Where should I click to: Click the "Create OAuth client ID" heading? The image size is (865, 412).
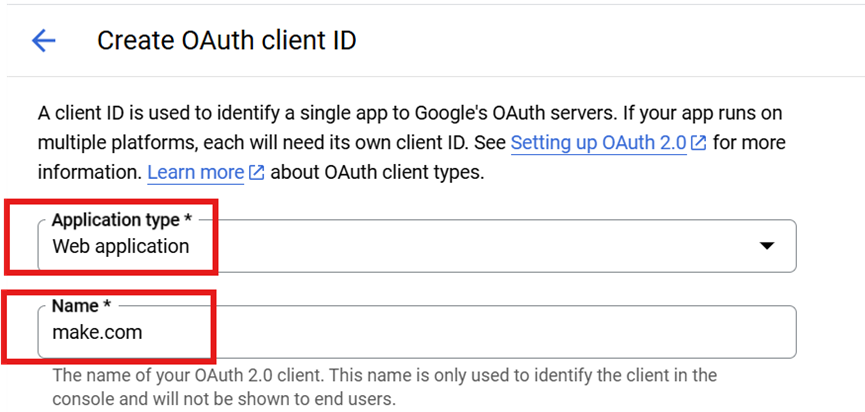coord(226,41)
